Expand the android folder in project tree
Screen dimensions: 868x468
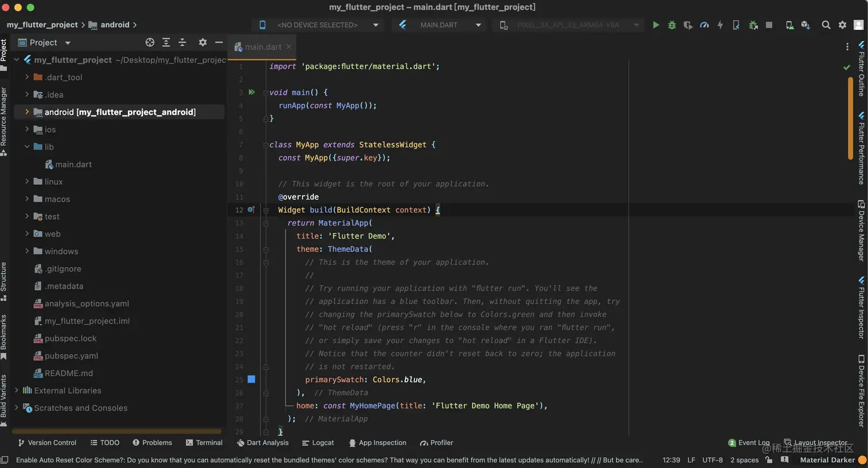(27, 112)
